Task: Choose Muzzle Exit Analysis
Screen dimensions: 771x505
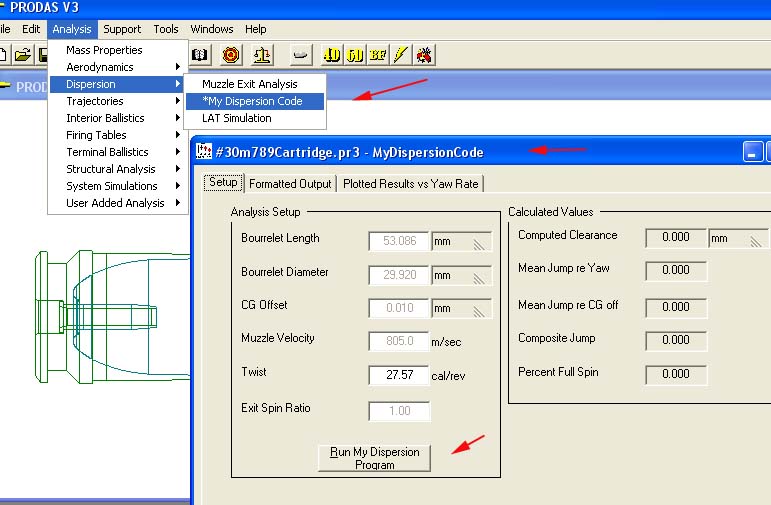Action: (255, 84)
